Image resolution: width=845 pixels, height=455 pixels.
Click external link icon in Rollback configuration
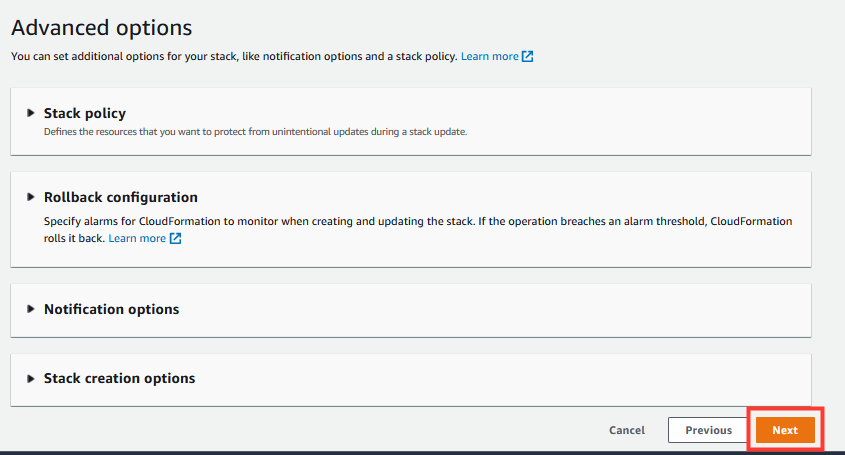(x=175, y=238)
